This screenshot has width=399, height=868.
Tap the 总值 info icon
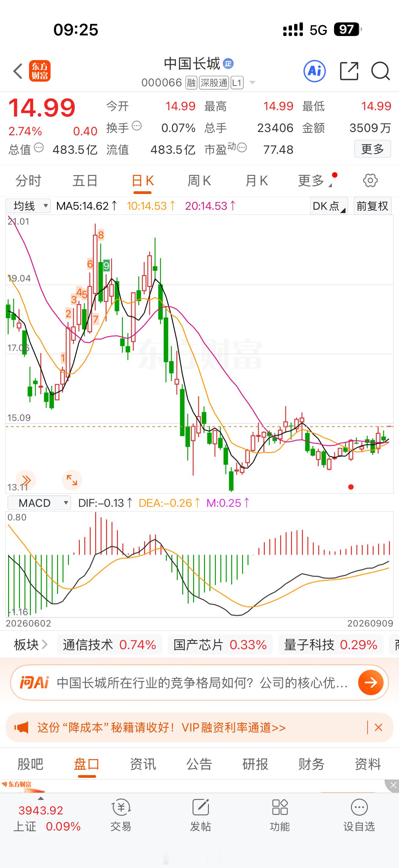tap(39, 148)
